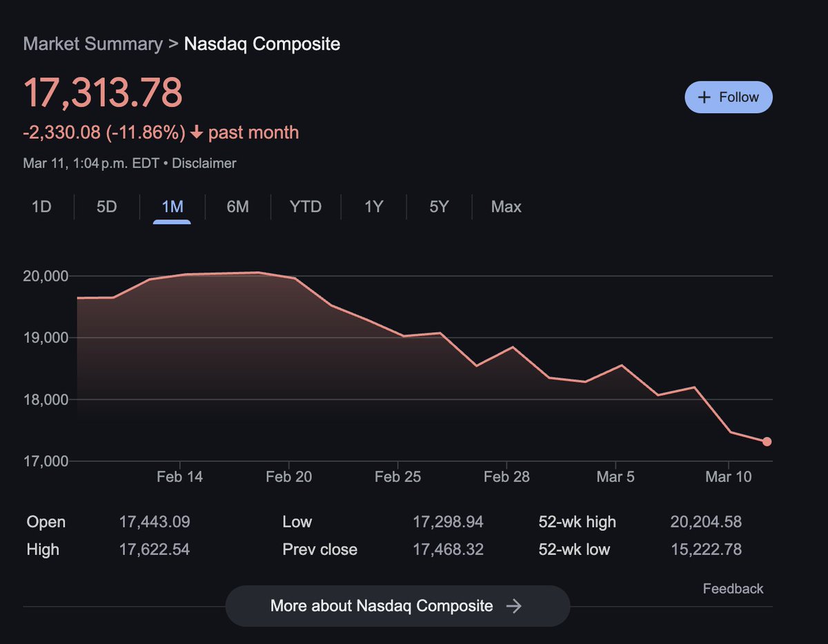The image size is (828, 644).
Task: Select the YTD tab
Action: point(305,206)
